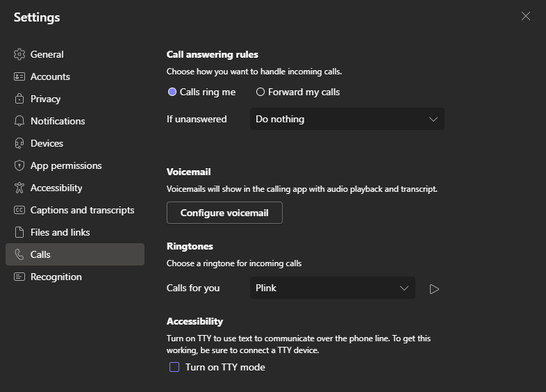Click the Recognition icon in sidebar
Viewport: 546px width, 392px height.
pyautogui.click(x=19, y=277)
